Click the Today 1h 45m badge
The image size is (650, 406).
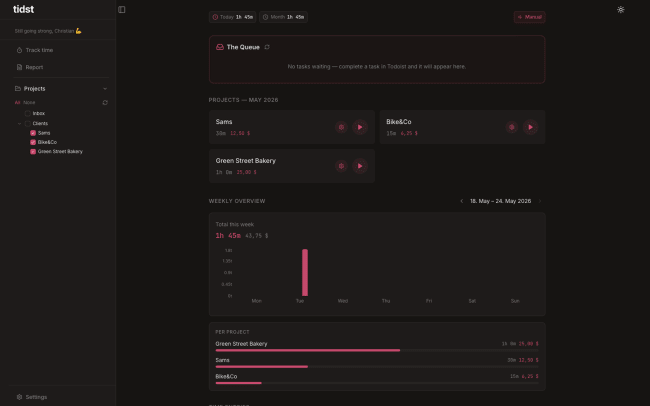(x=232, y=17)
